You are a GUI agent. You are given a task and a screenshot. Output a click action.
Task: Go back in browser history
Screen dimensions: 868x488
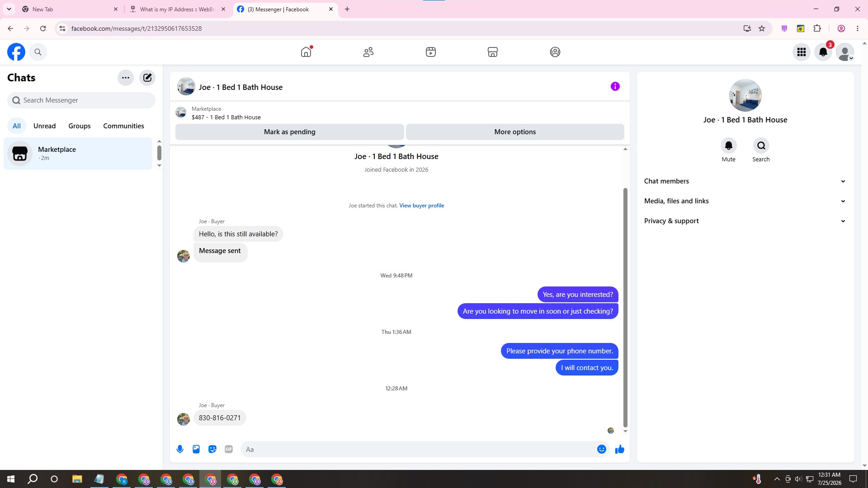pos(10,28)
